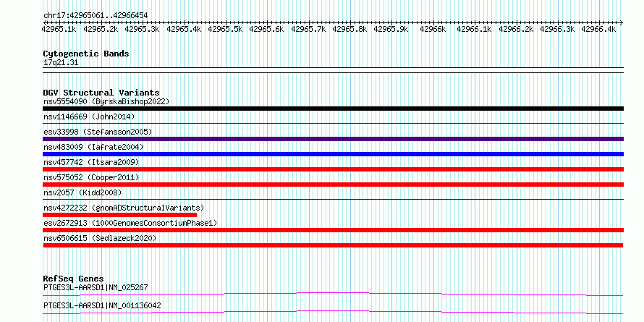Open the nsv575052 (Cooper2011) label
The width and height of the screenshot is (644, 322).
[91, 177]
